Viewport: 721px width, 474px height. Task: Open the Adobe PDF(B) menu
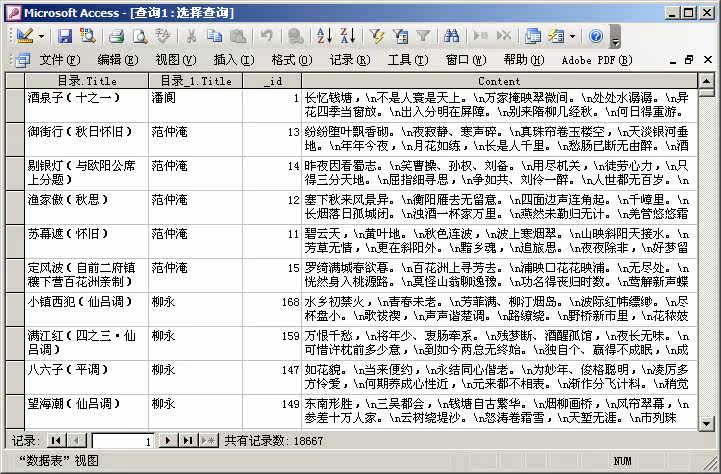click(597, 60)
